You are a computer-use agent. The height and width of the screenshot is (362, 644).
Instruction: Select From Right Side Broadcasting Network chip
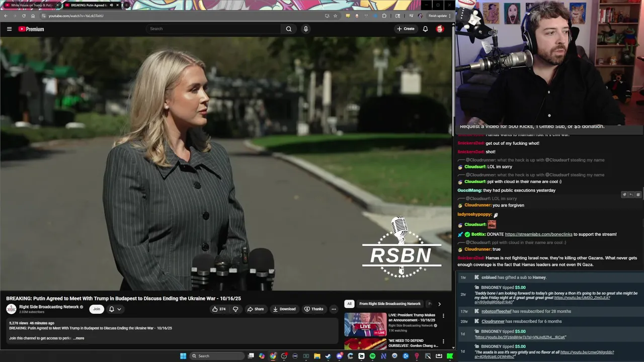tap(390, 304)
